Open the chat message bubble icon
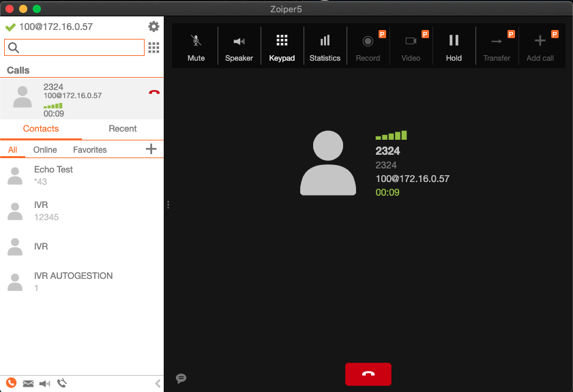The width and height of the screenshot is (573, 392). point(181,378)
